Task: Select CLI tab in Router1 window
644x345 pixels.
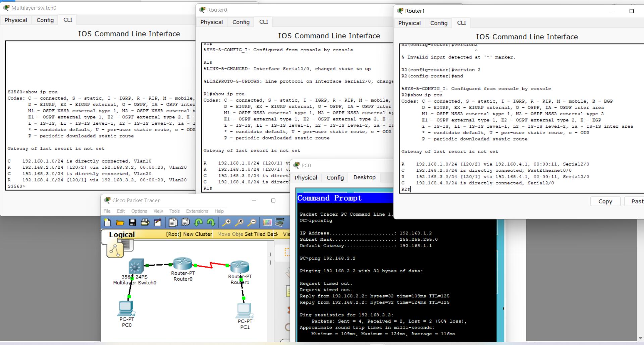Action: point(462,23)
